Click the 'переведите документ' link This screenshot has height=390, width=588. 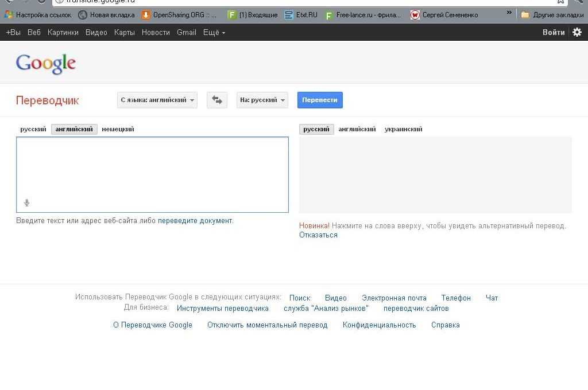click(195, 221)
